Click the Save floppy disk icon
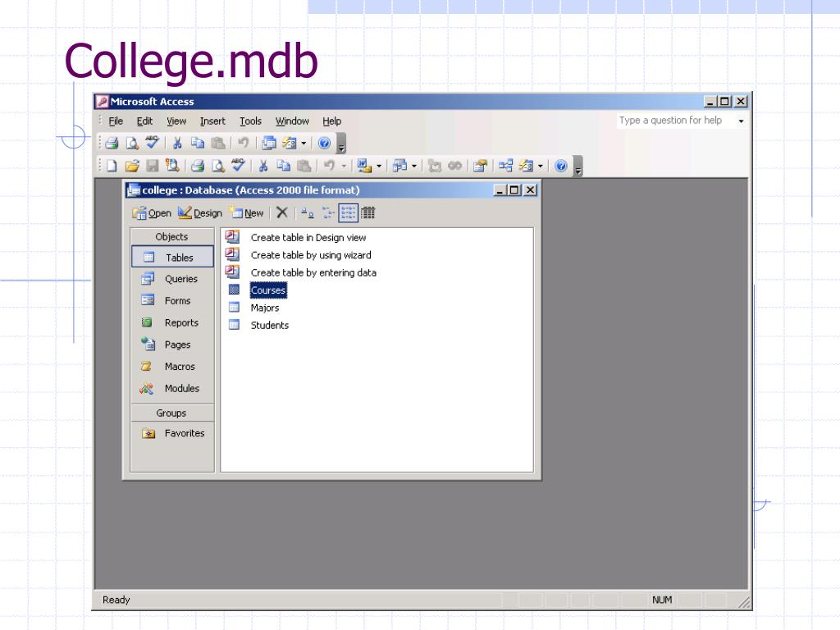This screenshot has height=630, width=840. point(153,166)
